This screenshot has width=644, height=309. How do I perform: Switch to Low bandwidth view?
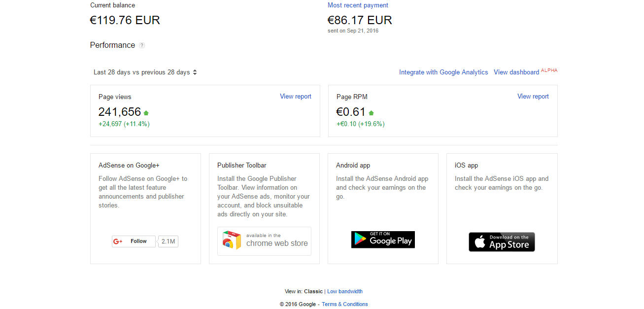point(345,291)
